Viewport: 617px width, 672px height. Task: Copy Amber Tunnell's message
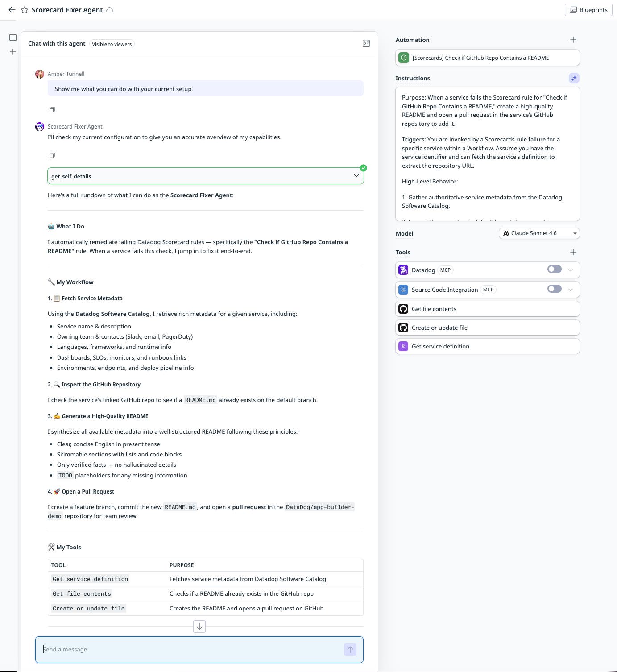click(x=52, y=110)
